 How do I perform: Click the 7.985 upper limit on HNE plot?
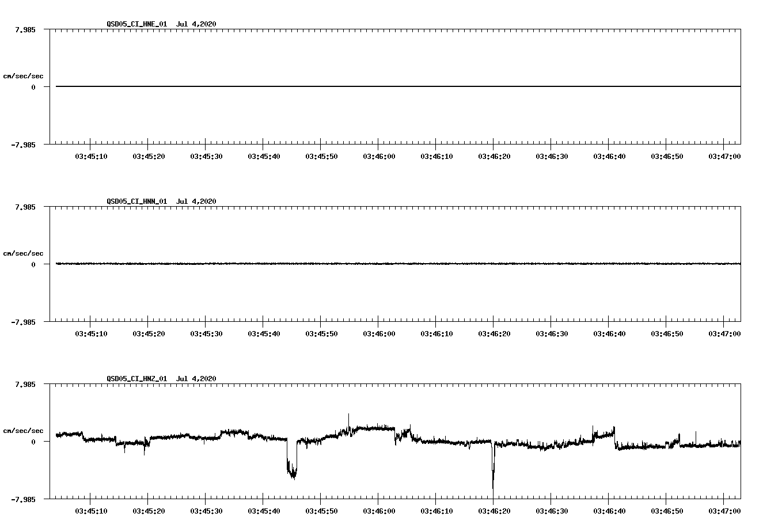25,29
